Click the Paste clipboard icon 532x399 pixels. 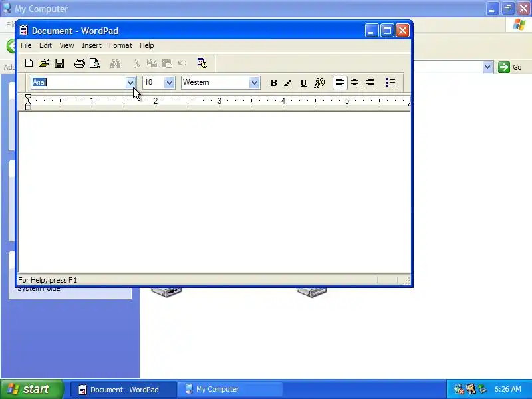[167, 63]
